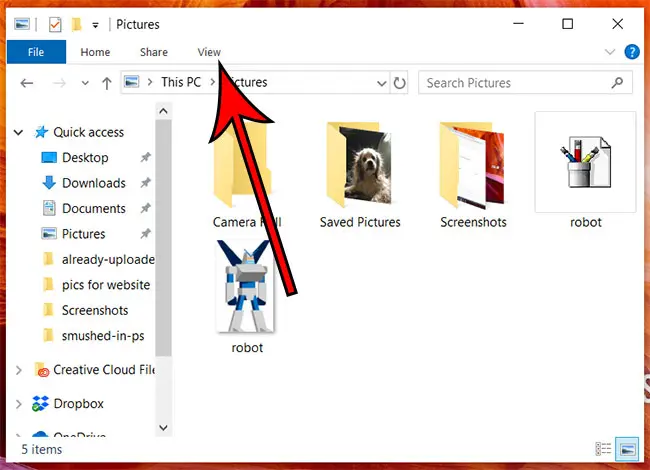Go forward with the right arrow
This screenshot has width=650, height=470.
(x=59, y=83)
